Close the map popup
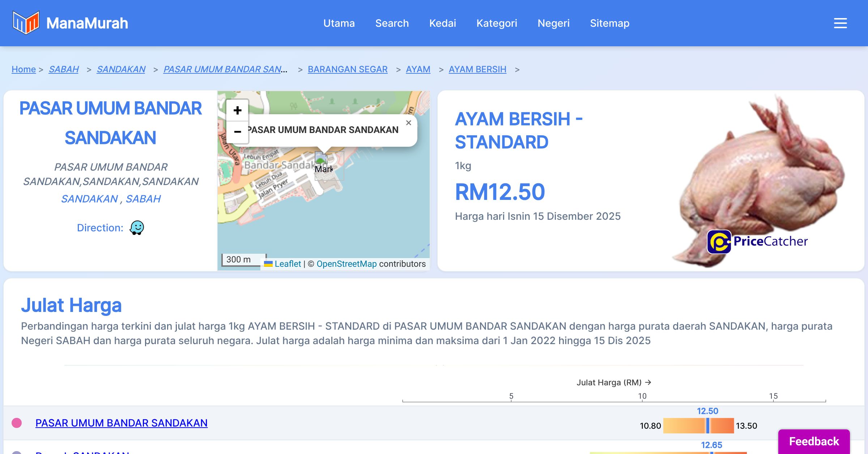This screenshot has width=868, height=454. pyautogui.click(x=408, y=123)
